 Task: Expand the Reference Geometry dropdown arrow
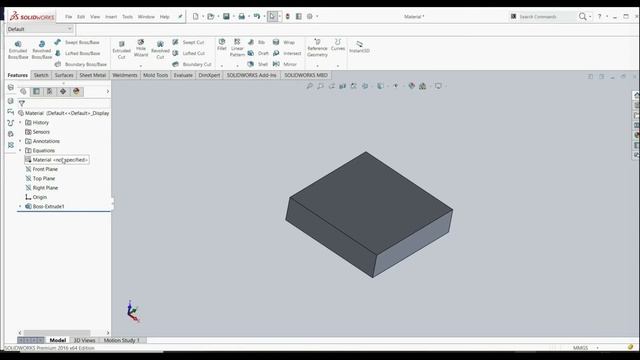(x=317, y=65)
